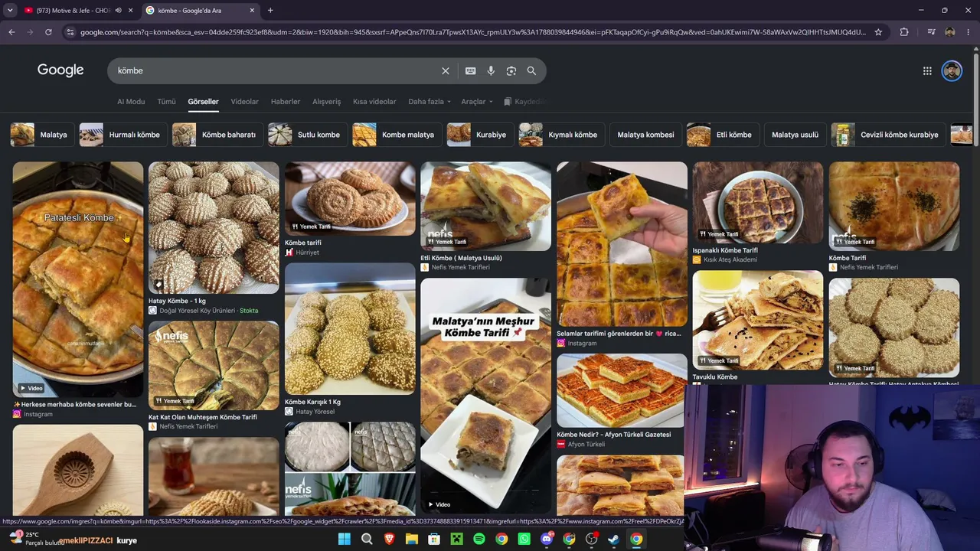Open 'Etli Kömbe ( Malatya Usulü)' result link
This screenshot has height=551, width=980.
point(461,258)
